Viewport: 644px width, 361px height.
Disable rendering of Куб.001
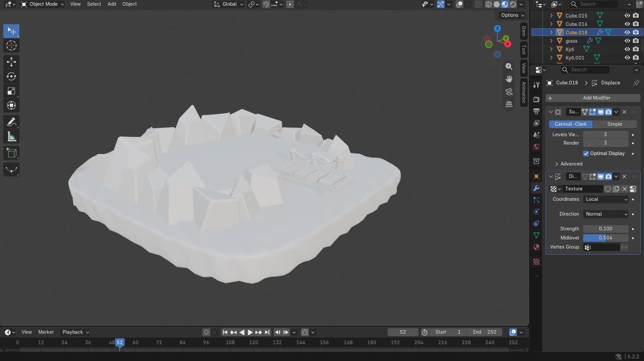[636, 58]
